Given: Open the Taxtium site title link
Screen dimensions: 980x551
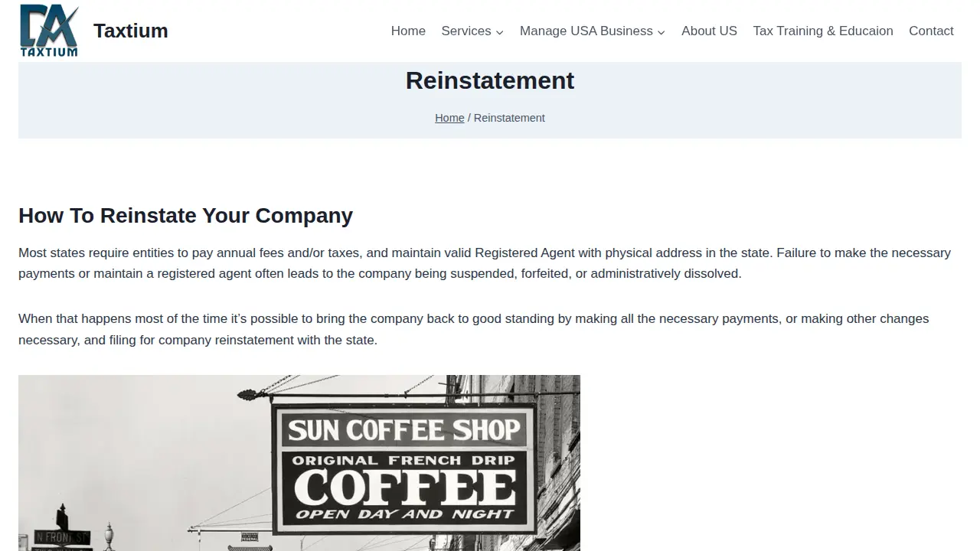Looking at the screenshot, I should (x=131, y=31).
